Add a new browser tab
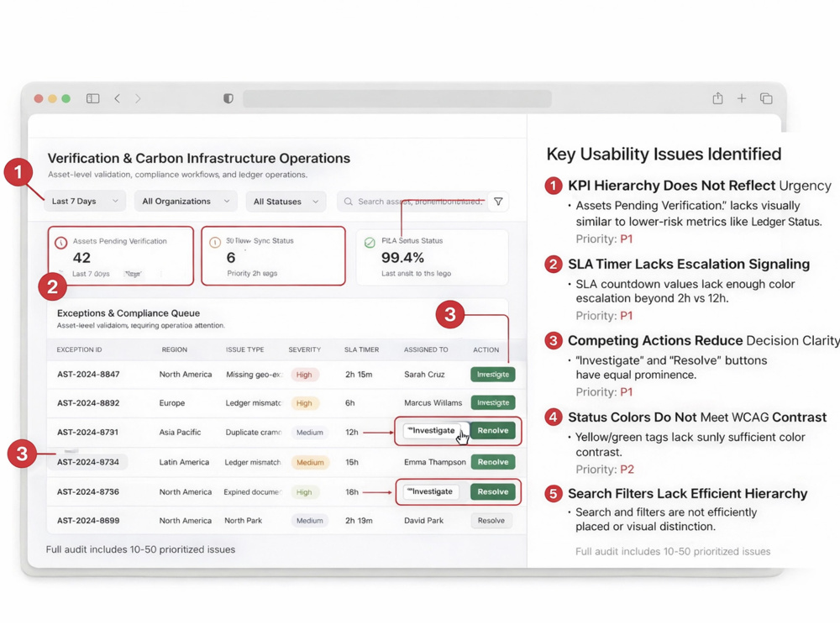840x630 pixels. coord(742,98)
